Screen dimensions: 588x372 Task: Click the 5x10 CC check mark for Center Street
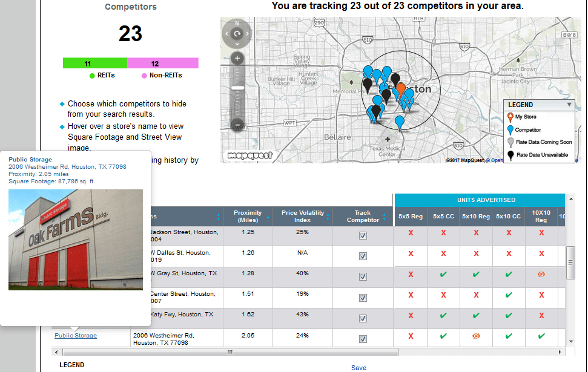pos(509,295)
